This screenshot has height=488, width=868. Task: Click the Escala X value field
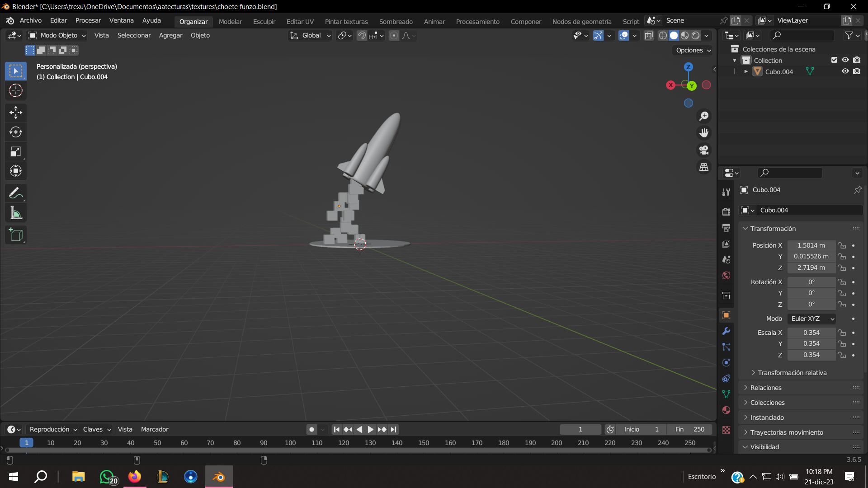click(811, 333)
